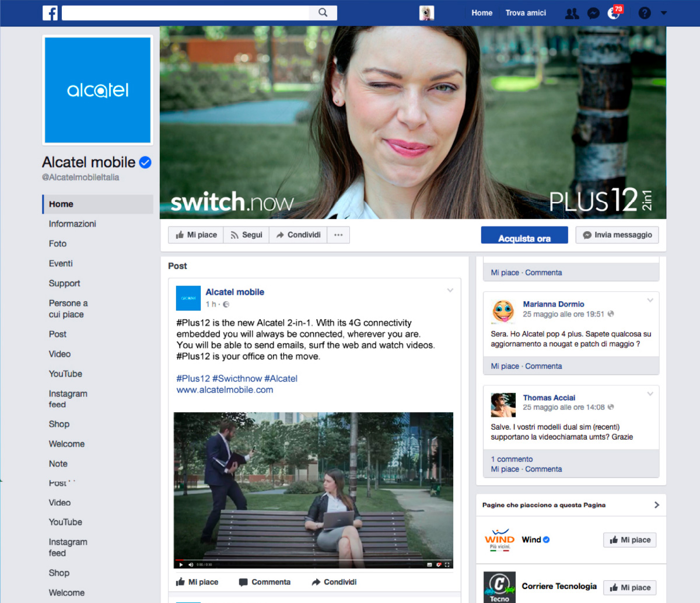Click the Segui button
This screenshot has height=603, width=700.
coord(246,235)
